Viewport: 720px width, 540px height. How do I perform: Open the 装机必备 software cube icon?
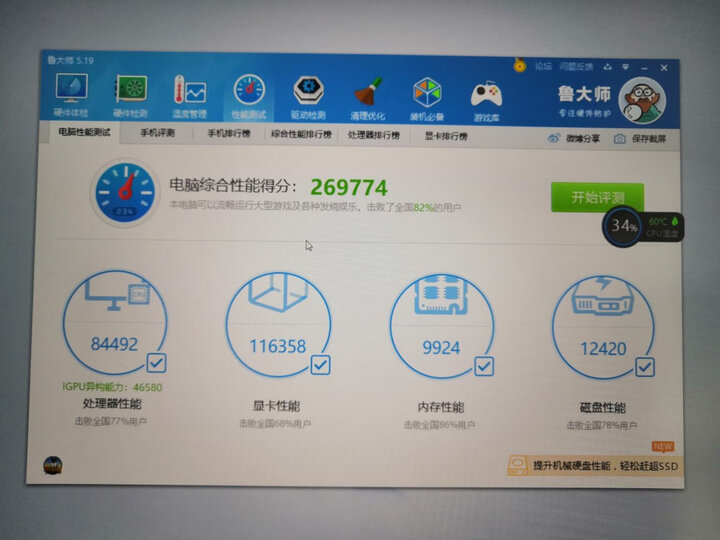427,93
